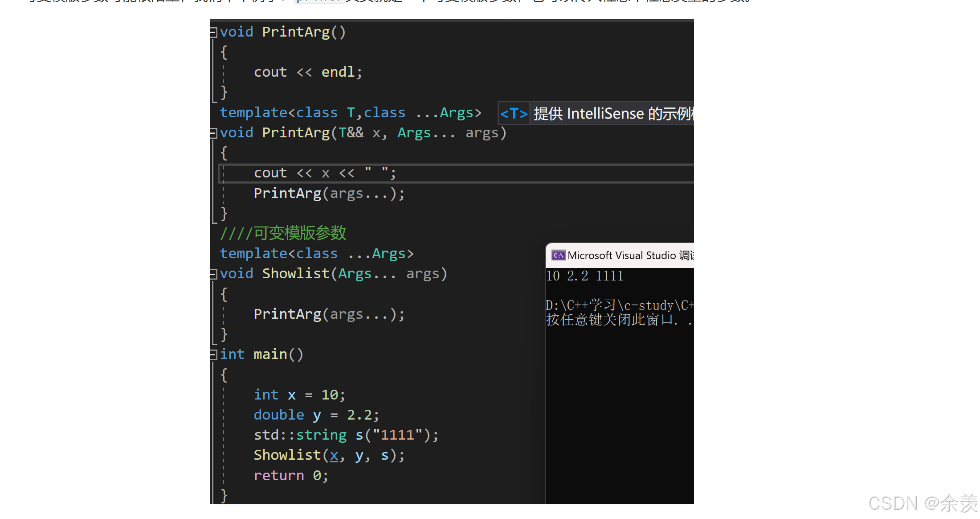The height and width of the screenshot is (519, 980).
Task: Click console output '10 2.2 1111'
Action: [x=585, y=276]
